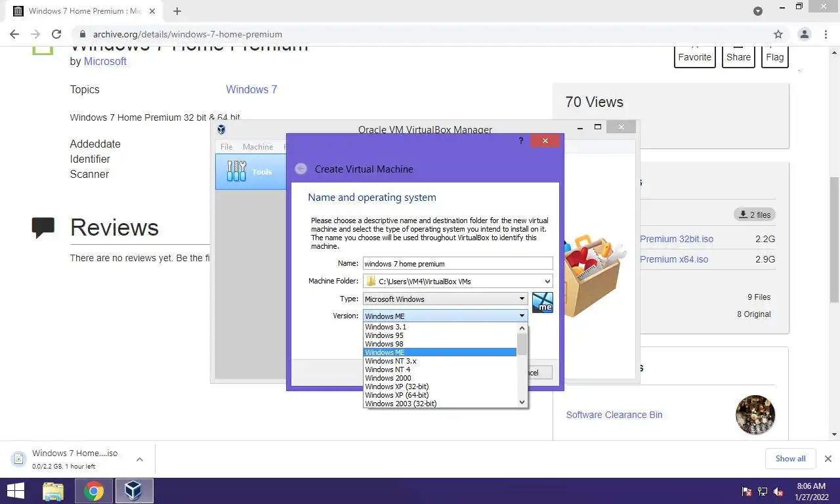Screen dimensions: 840x504
Task: Click the network tray icon
Action: coord(763,492)
